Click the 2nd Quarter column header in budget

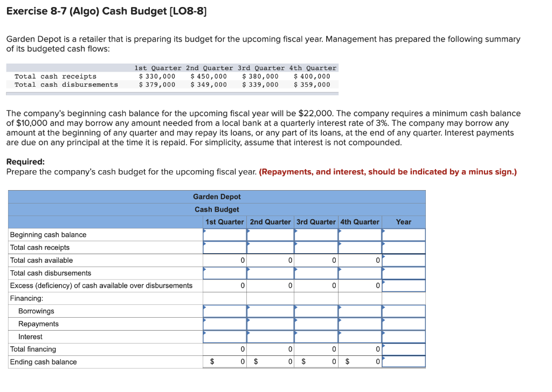coord(271,222)
